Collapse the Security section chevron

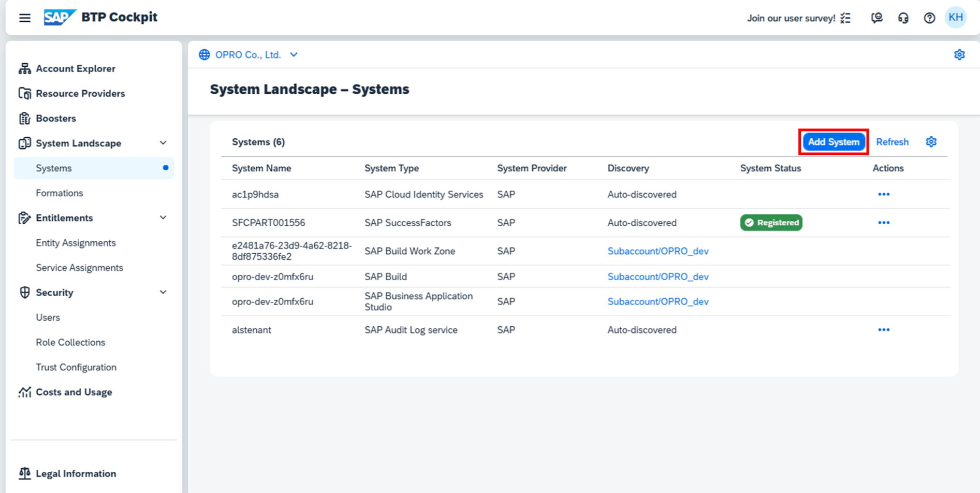[163, 293]
